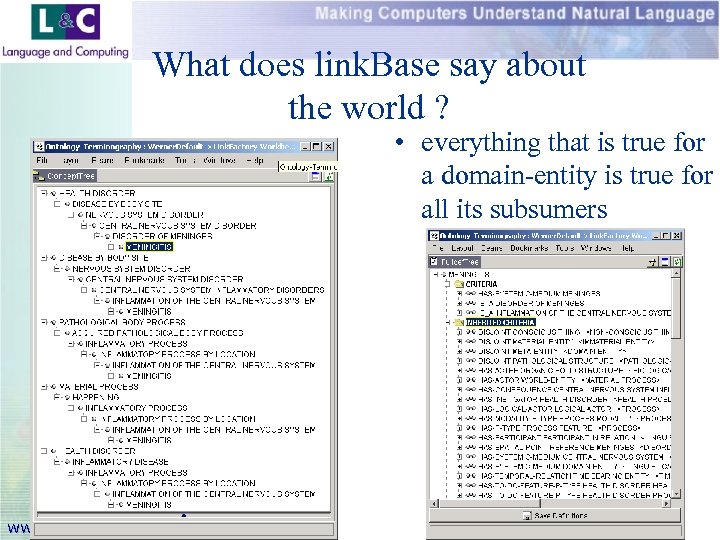This screenshot has width=720, height=540.
Task: Select highlighted INHERITED CRITERIA label
Action: 501,322
